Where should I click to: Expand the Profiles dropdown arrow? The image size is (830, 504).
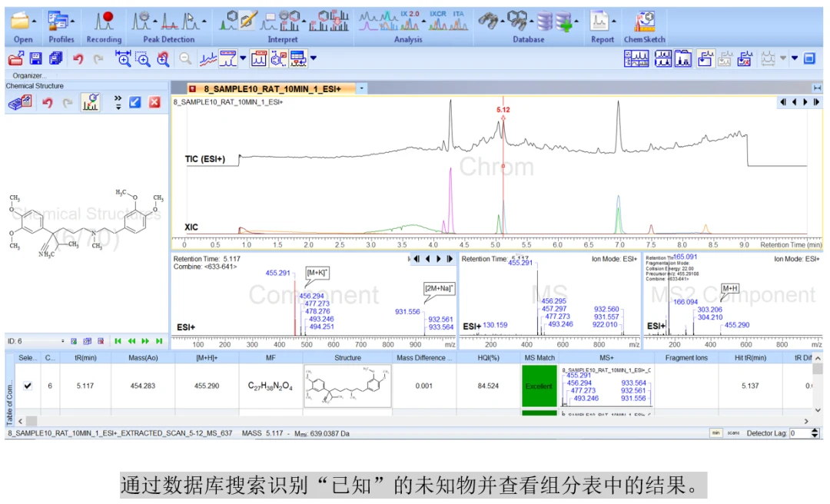[x=72, y=22]
